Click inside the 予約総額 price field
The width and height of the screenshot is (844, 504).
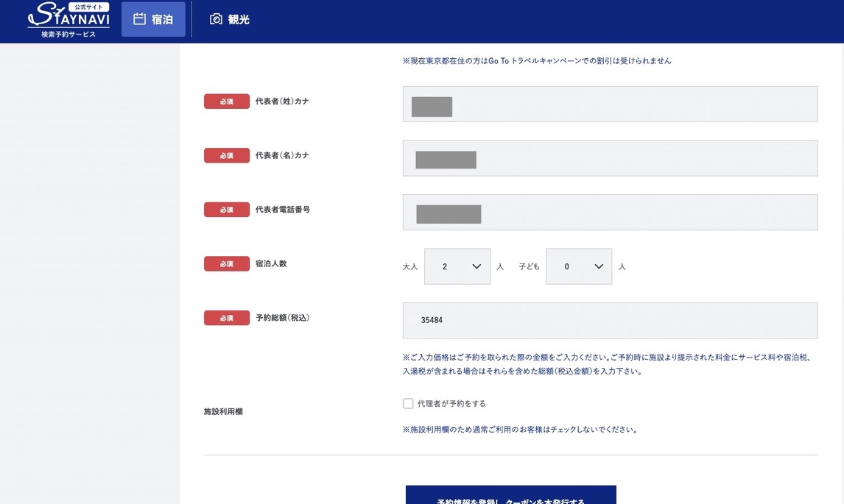[610, 320]
